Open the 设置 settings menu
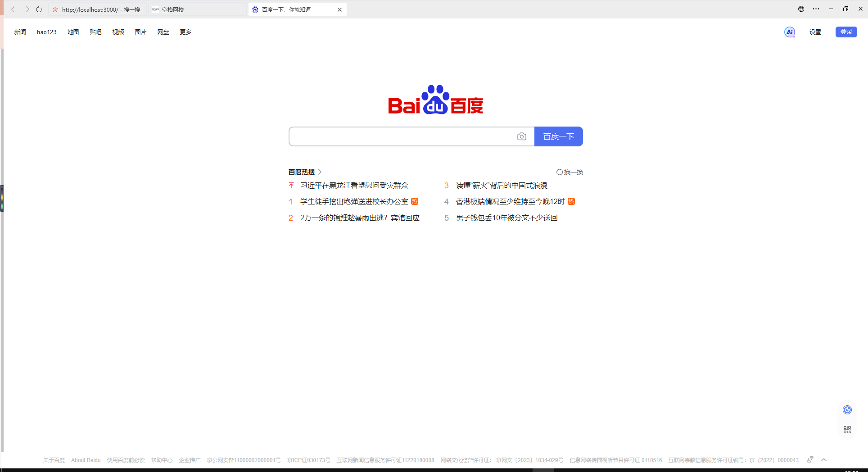 point(815,32)
